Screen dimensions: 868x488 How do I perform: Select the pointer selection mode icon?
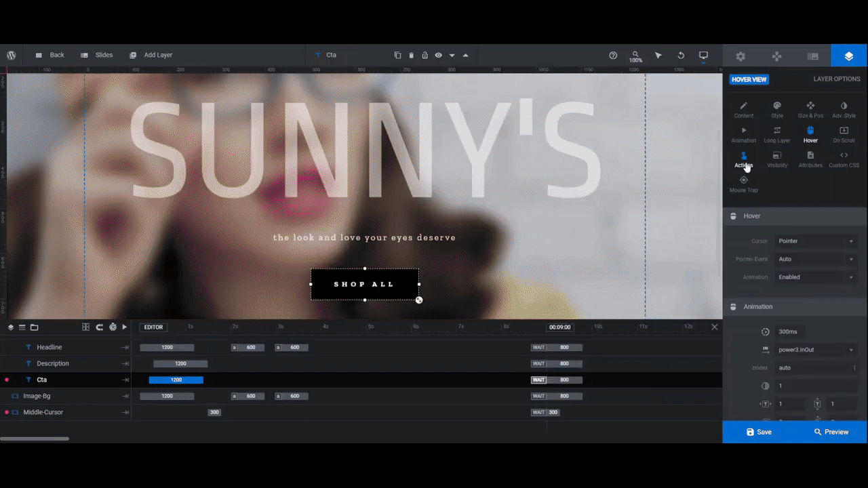658,55
